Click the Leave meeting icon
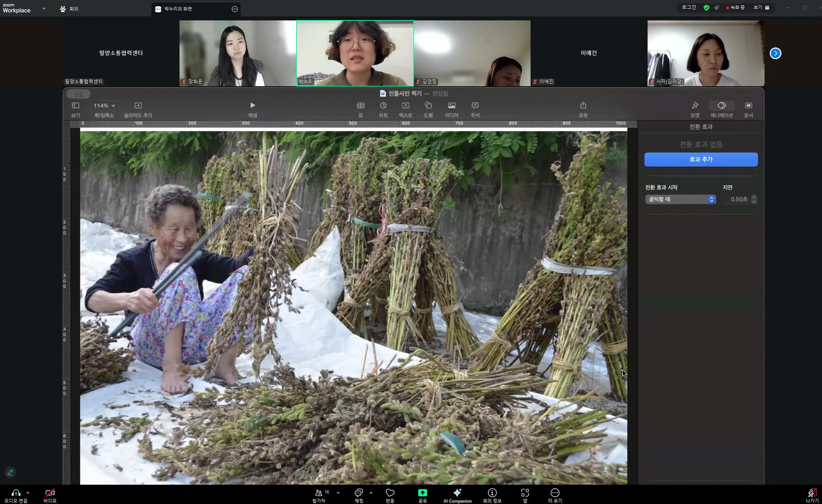Viewport: 822px width, 504px height. coord(812,493)
